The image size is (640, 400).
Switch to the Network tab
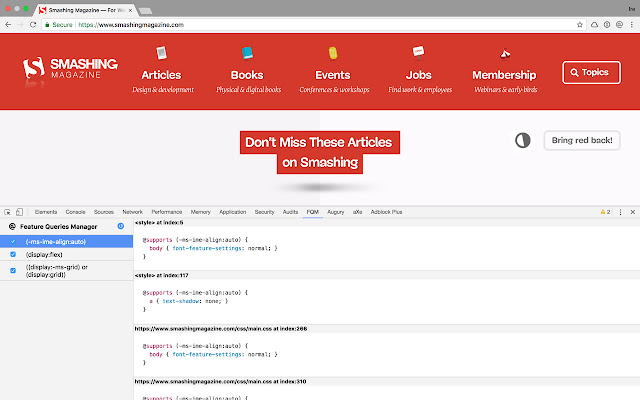[x=133, y=212]
